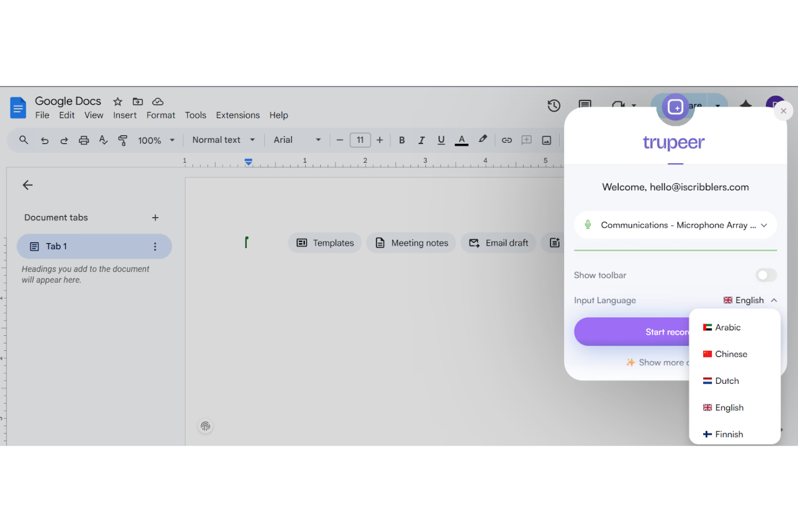Open the insert comment icon
Viewport: 798px width, 532px height.
click(x=526, y=140)
